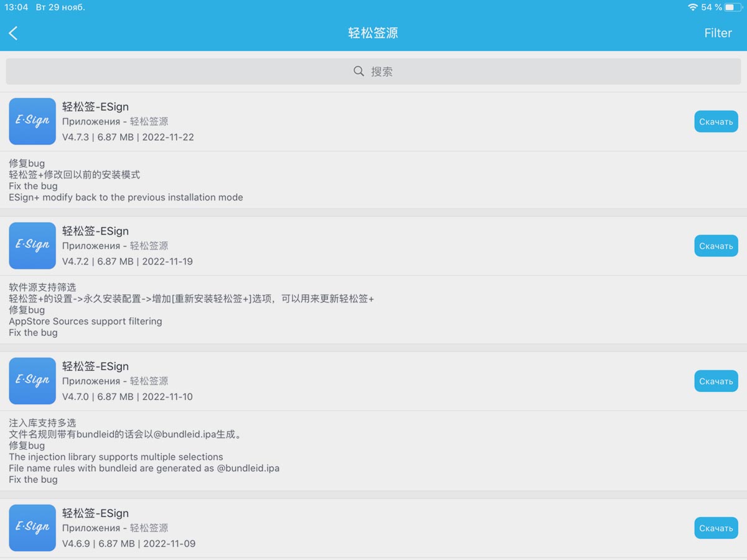Tap version line 'V4.7.3 | 6.87 MB | 2022-11-22'
This screenshot has width=747, height=560.
128,137
